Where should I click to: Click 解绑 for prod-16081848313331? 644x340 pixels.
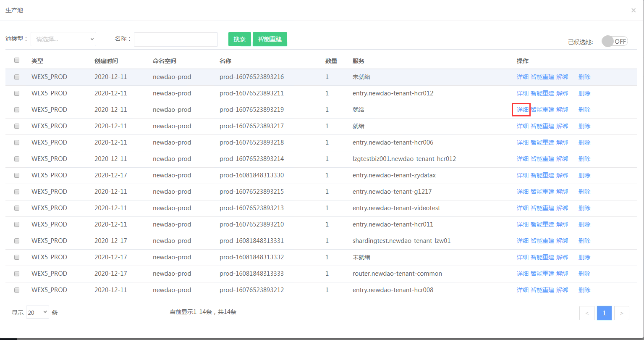562,241
